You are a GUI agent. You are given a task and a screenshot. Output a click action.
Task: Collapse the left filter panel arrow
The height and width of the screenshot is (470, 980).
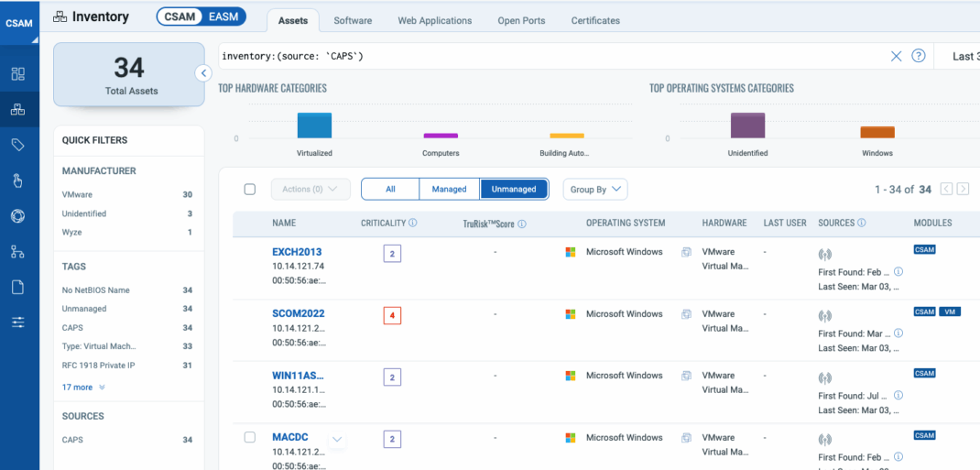tap(203, 73)
